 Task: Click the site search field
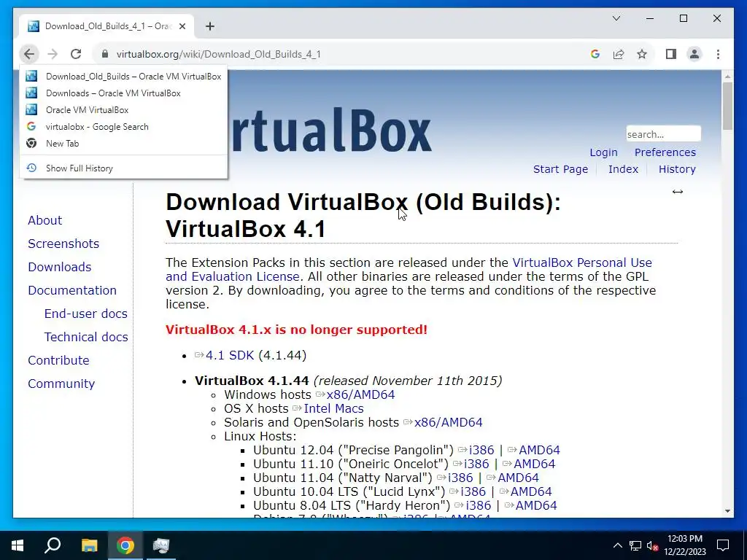tap(663, 134)
